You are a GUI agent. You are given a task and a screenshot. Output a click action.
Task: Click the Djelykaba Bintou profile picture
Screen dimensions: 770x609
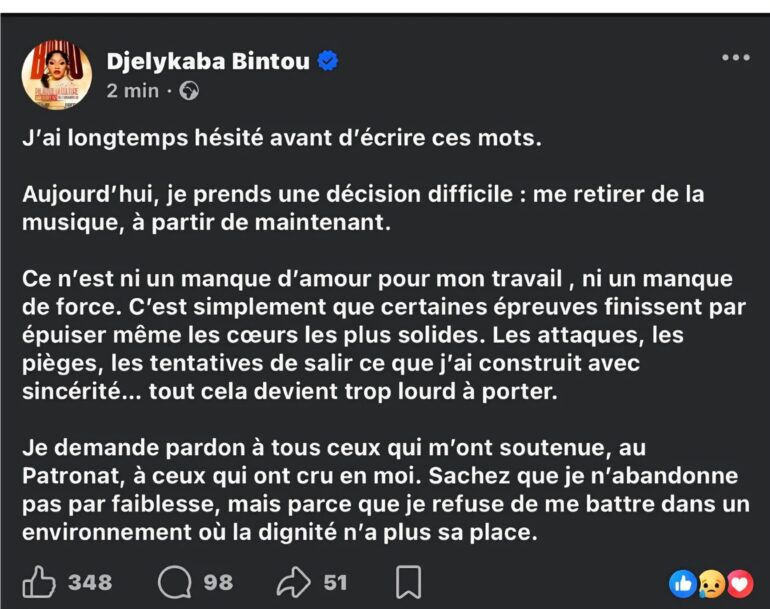(56, 75)
